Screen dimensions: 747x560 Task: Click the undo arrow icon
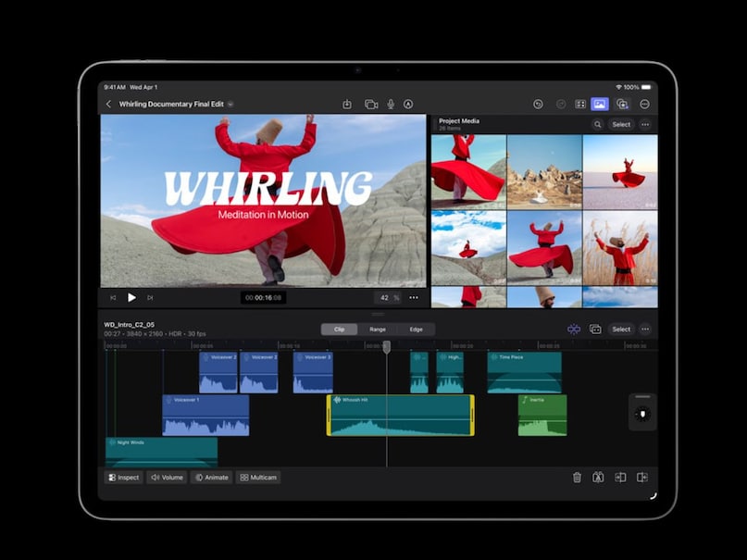[x=538, y=105]
